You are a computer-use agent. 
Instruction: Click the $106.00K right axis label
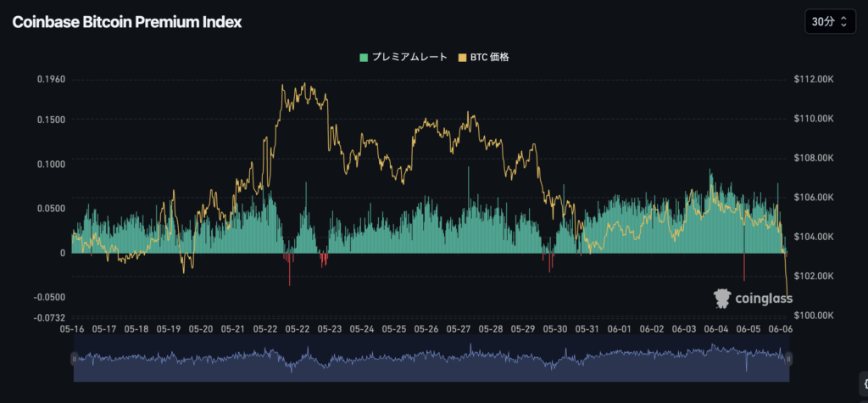815,198
